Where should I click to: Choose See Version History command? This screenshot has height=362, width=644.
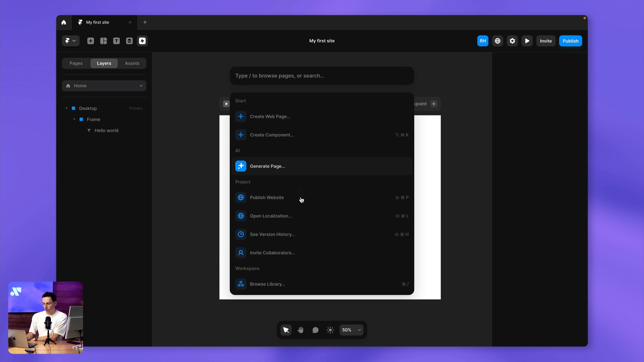click(x=322, y=235)
